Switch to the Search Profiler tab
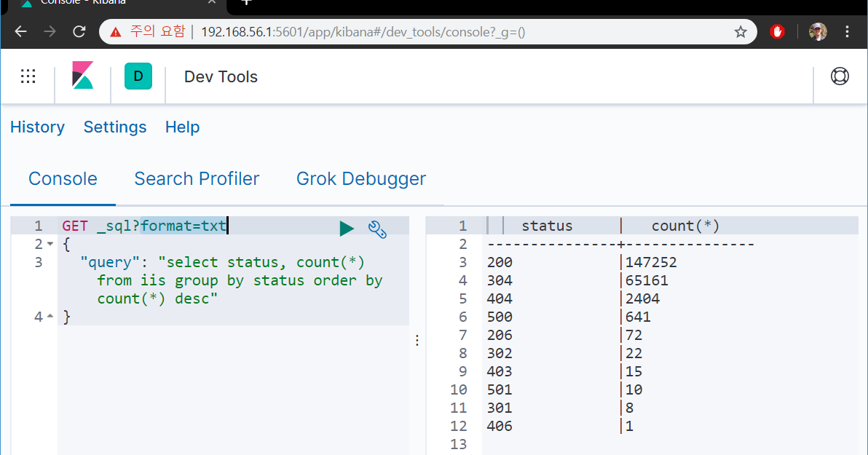Viewport: 868px width, 455px height. coord(197,178)
